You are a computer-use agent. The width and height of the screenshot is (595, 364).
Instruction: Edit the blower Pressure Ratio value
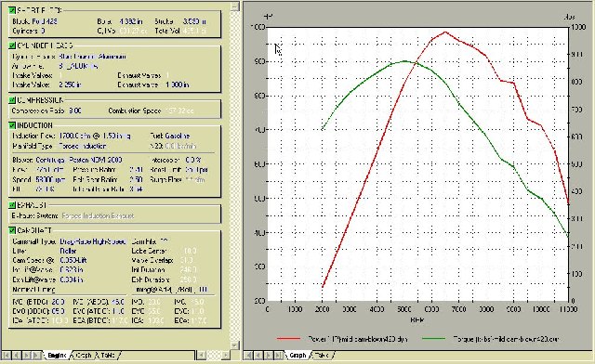pos(136,170)
